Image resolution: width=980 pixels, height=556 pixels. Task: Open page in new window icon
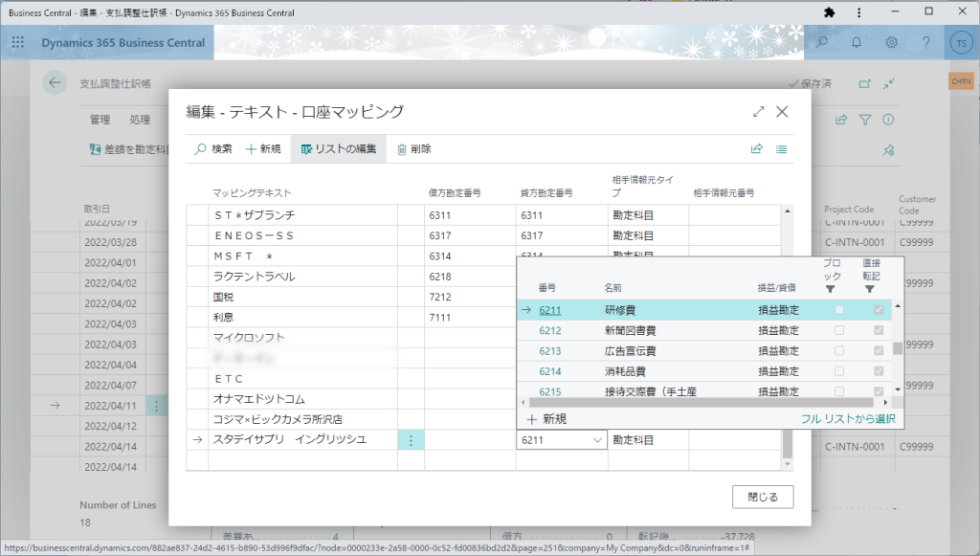coord(864,83)
